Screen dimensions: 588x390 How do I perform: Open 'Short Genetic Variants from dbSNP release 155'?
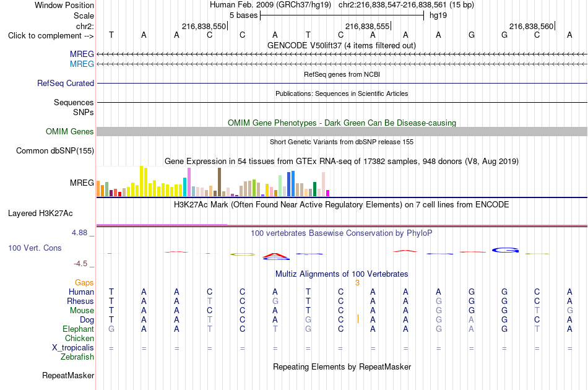(342, 142)
